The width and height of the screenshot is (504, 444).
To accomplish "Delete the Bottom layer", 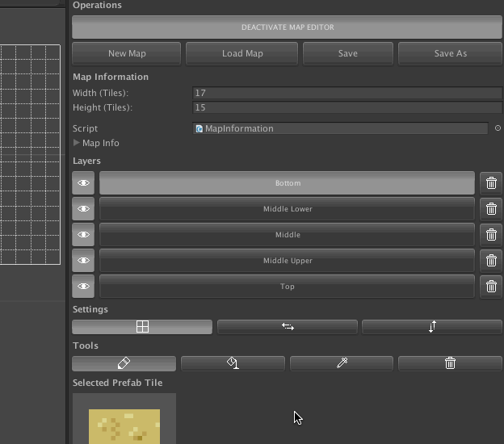I will click(x=491, y=183).
